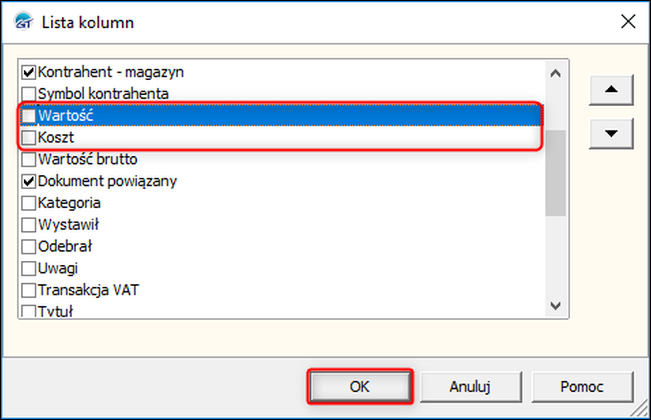Click the move-up arrow button

[x=611, y=90]
